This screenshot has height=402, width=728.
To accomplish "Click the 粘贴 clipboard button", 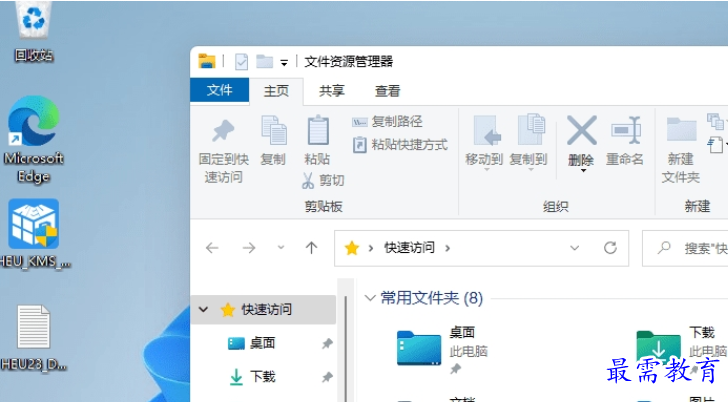I will [x=318, y=140].
